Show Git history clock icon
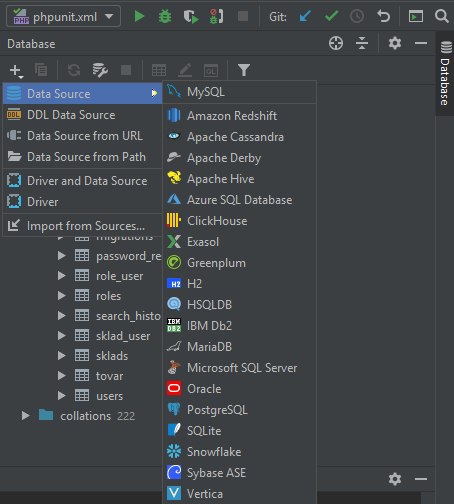Screen dimensions: 454x504 point(357,16)
